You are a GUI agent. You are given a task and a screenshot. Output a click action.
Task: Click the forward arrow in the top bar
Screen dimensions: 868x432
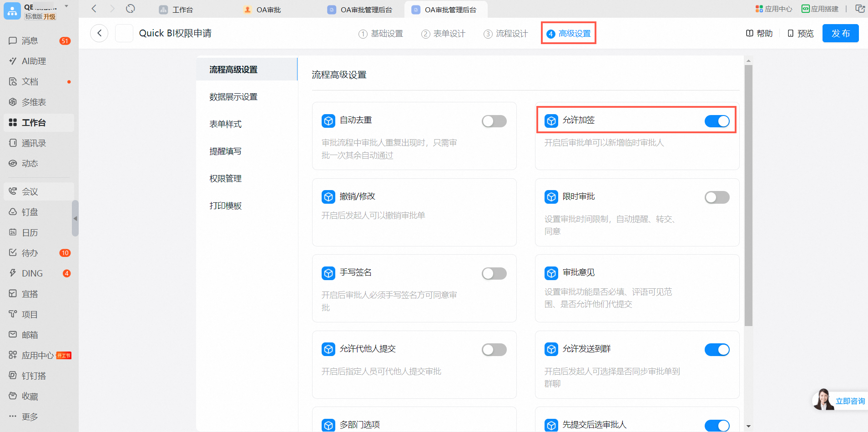[x=112, y=9]
